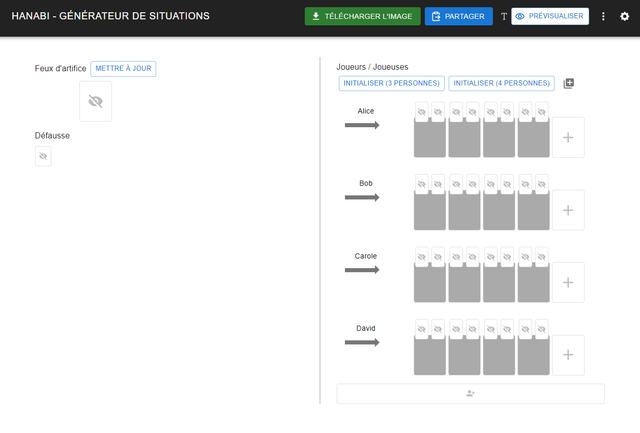Click the Hanabi - Générateur de situations title

pyautogui.click(x=111, y=16)
